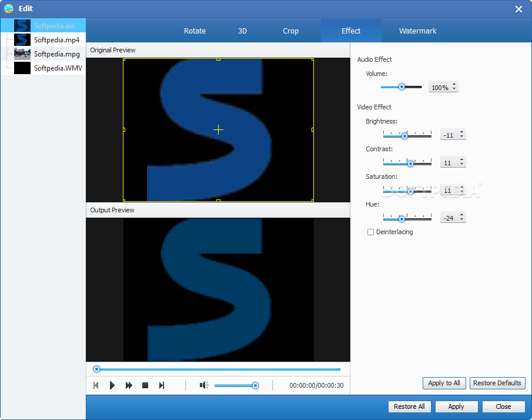Choose the Softpedia.avi file name

click(x=54, y=26)
